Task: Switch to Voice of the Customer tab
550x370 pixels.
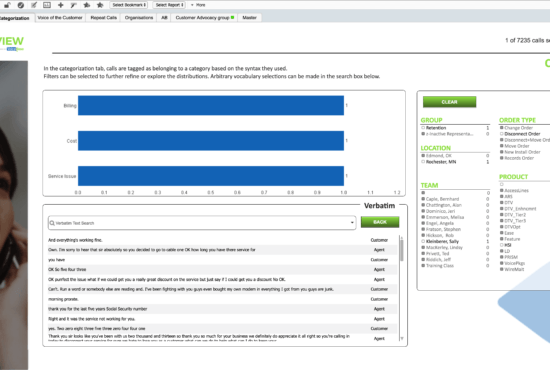Action: [60, 18]
